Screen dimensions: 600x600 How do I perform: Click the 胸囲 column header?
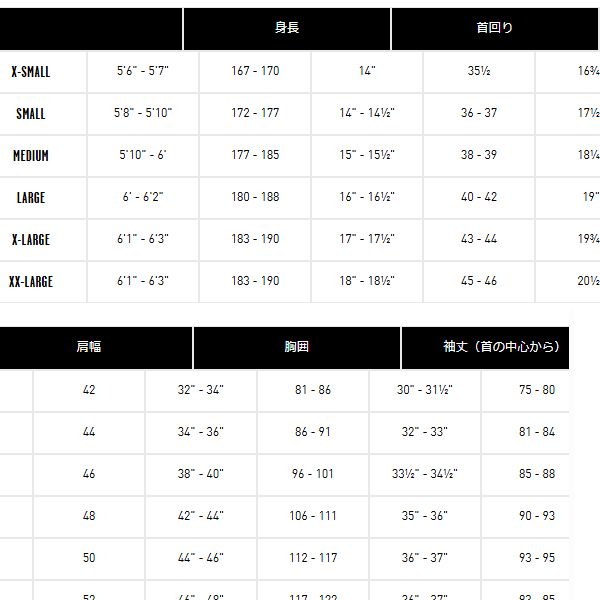coord(297,348)
